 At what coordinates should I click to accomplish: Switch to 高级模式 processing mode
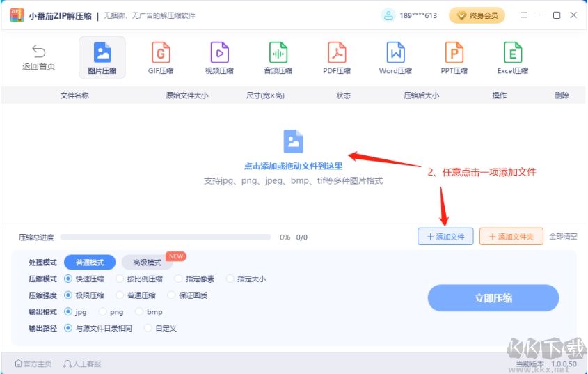pyautogui.click(x=147, y=262)
